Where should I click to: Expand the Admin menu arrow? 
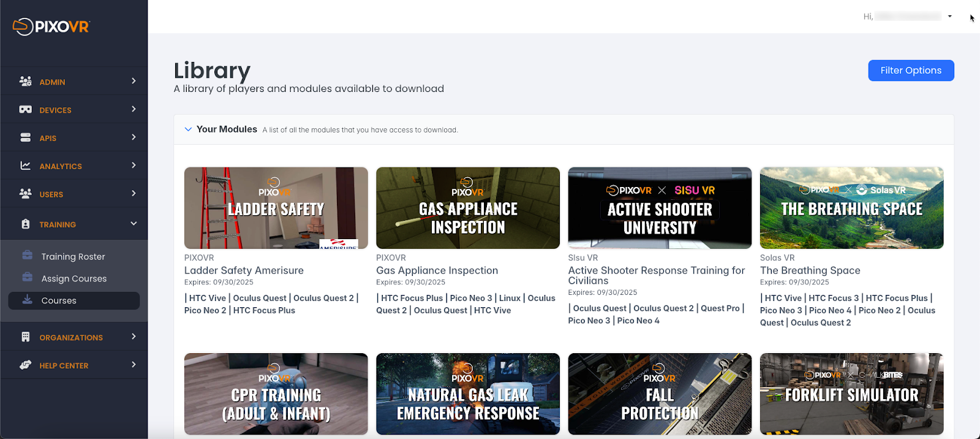tap(134, 81)
